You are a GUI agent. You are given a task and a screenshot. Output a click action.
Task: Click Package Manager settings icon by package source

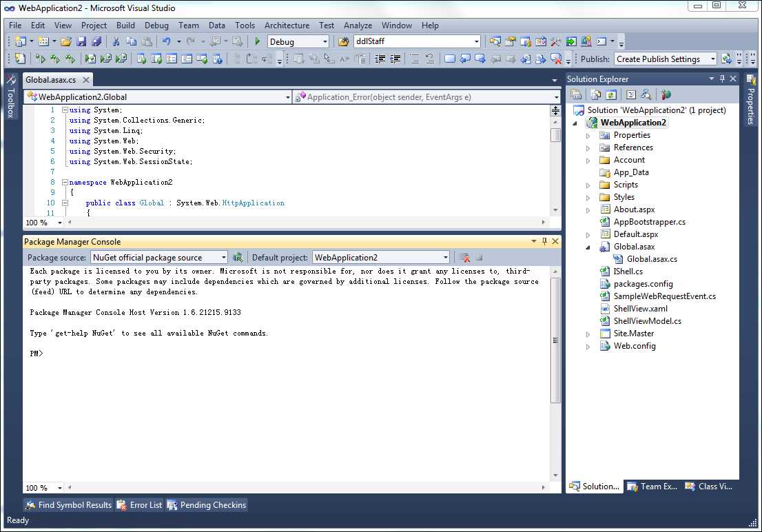(x=238, y=257)
